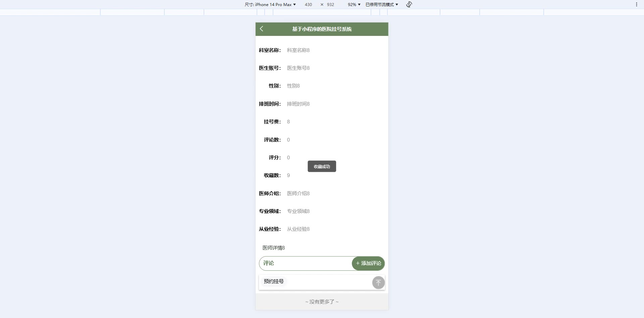The height and width of the screenshot is (318, 644).
Task: Click the 医师详情8 description text
Action: 274,248
